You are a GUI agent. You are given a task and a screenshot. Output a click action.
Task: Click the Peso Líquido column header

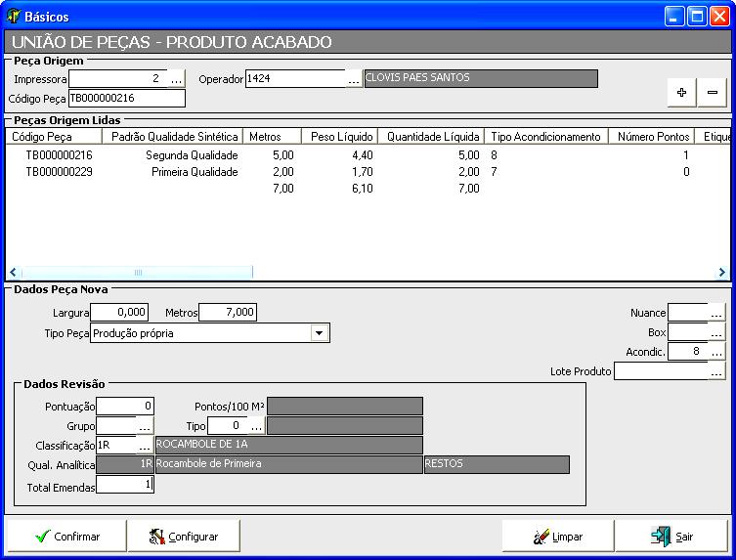(x=339, y=137)
